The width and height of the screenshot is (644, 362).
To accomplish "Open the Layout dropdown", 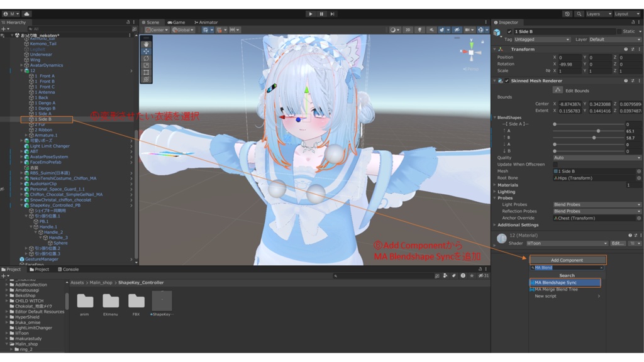I will [x=627, y=14].
